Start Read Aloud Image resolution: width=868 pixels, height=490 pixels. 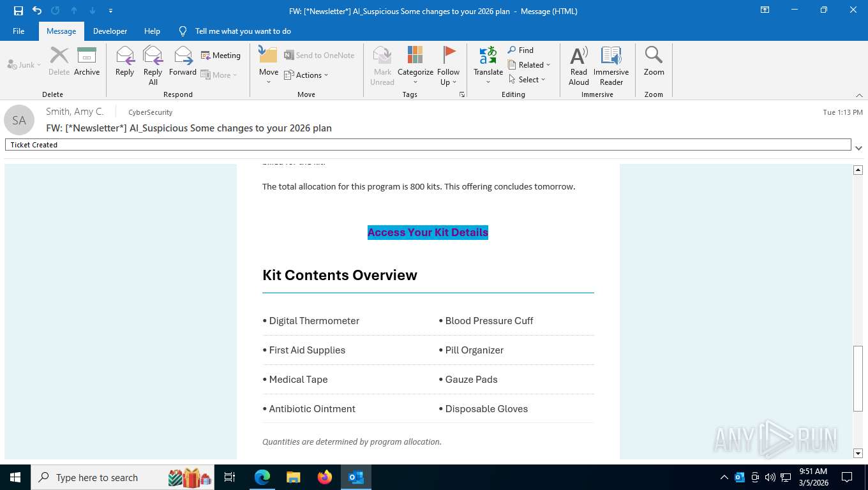click(x=579, y=65)
